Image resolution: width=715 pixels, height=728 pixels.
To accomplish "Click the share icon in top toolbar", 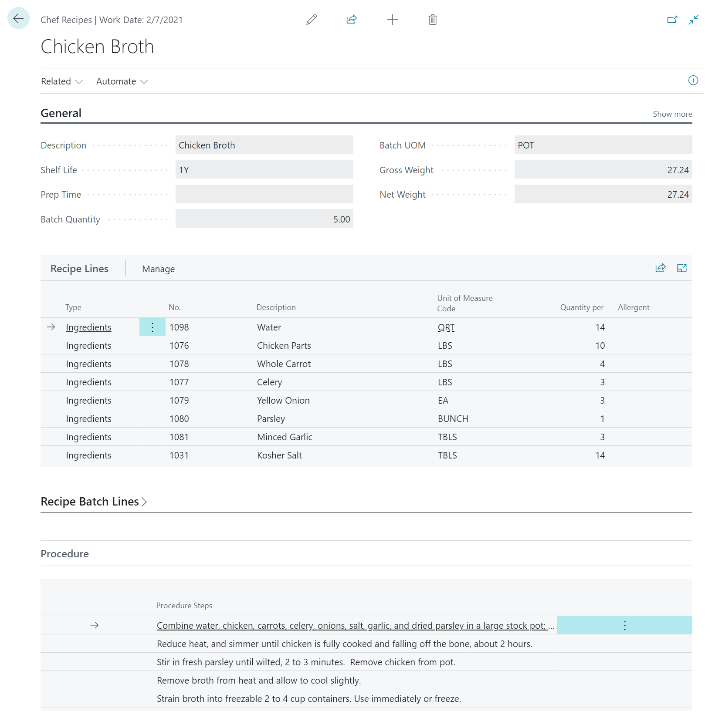I will [x=351, y=20].
